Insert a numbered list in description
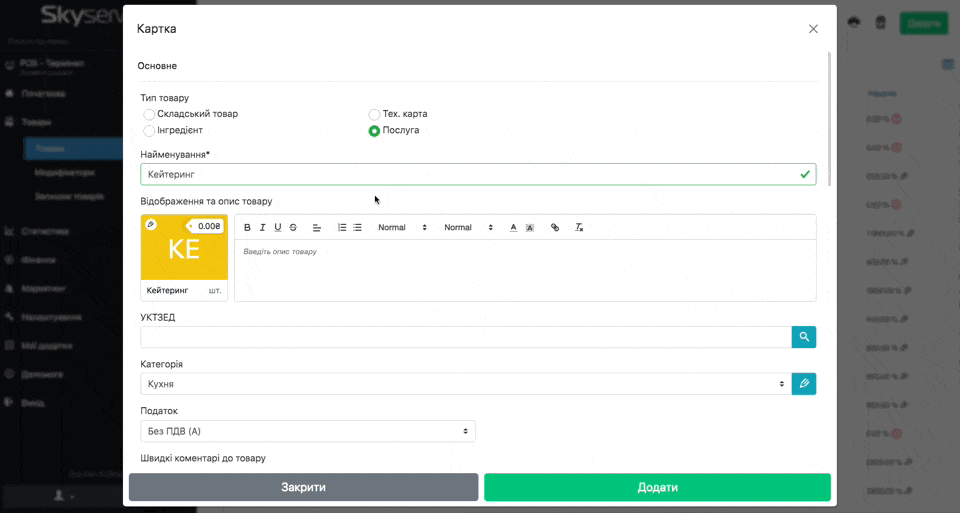960x513 pixels. point(342,228)
